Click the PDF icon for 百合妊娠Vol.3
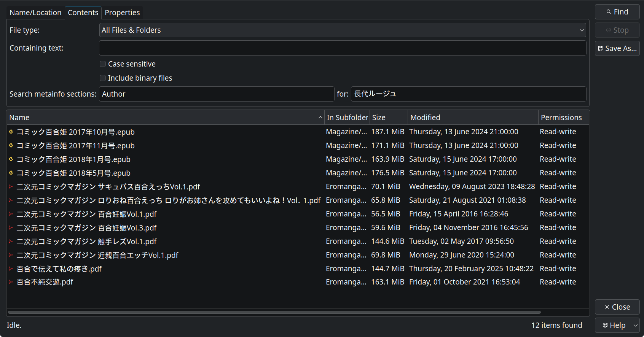 (x=11, y=227)
